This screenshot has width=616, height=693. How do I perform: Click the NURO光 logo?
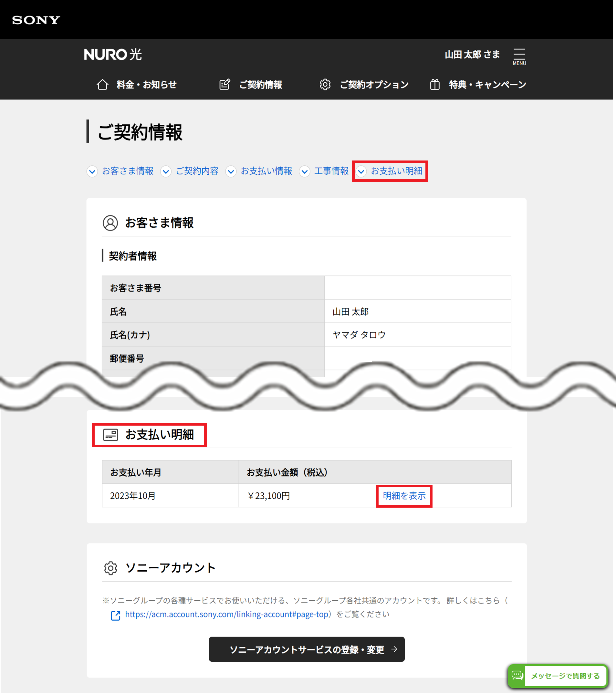113,55
